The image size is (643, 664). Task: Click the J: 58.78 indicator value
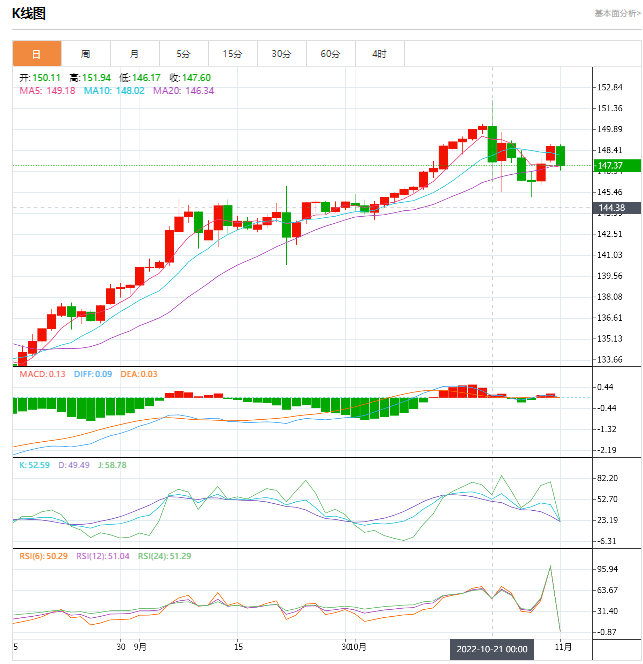point(112,465)
